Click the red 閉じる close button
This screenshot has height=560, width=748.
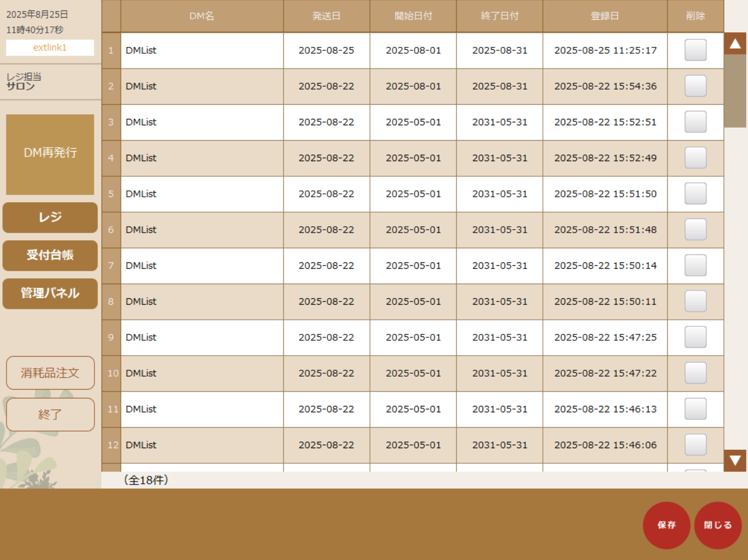click(718, 525)
